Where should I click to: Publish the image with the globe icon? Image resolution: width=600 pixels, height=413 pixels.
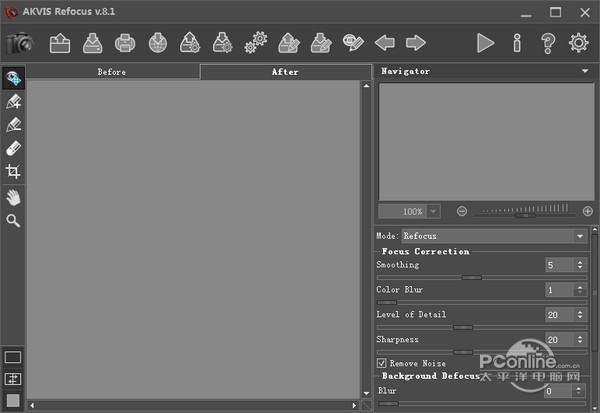(x=158, y=43)
